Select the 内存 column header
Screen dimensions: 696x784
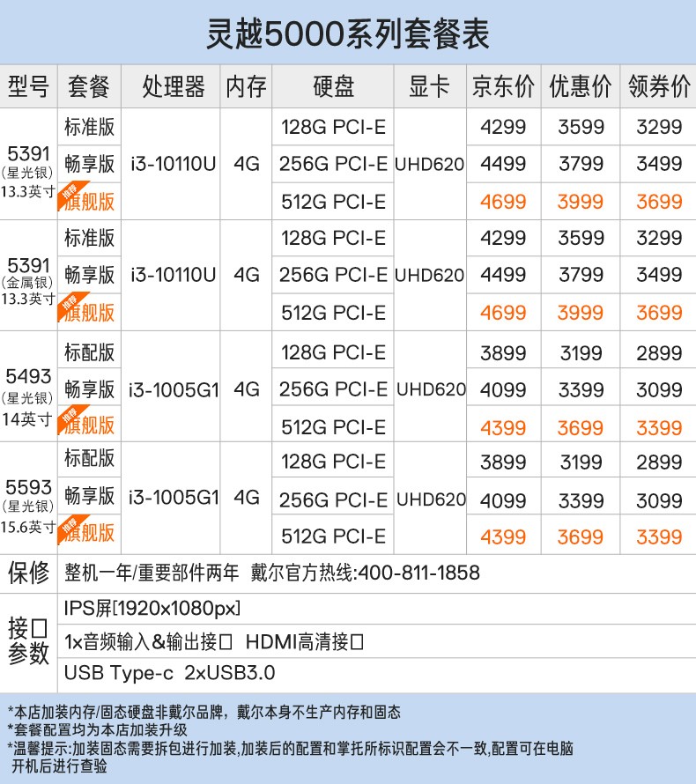pyautogui.click(x=246, y=86)
